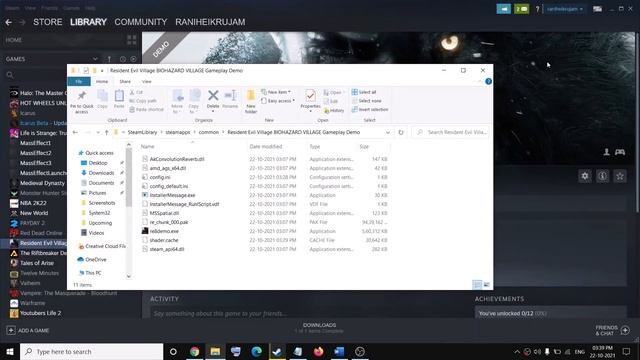Screen dimensions: 640x360
Task: Open Downloads in Quick access
Action: [x=101, y=173]
